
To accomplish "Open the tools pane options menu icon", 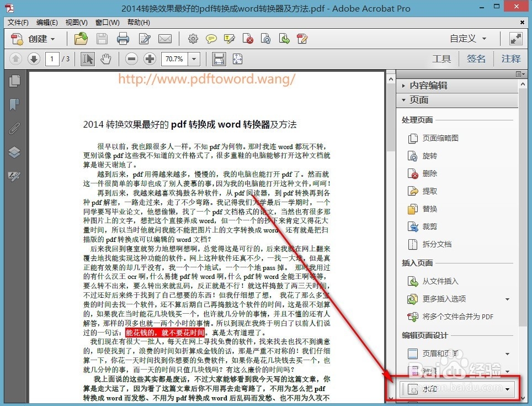I will pos(520,74).
